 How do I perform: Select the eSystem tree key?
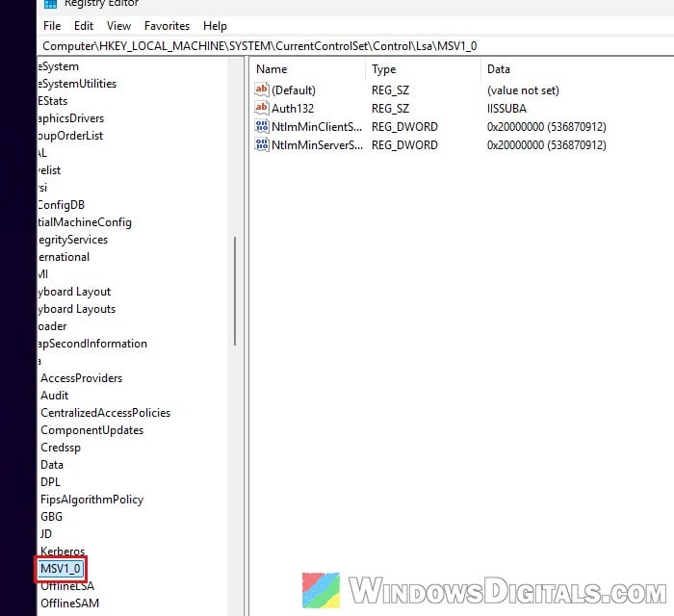point(59,66)
